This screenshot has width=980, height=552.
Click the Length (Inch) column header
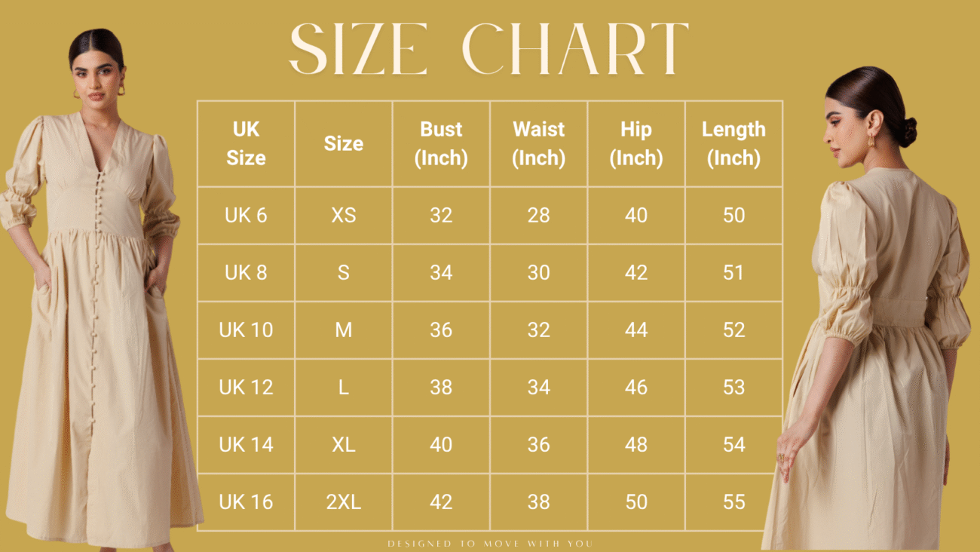(733, 143)
